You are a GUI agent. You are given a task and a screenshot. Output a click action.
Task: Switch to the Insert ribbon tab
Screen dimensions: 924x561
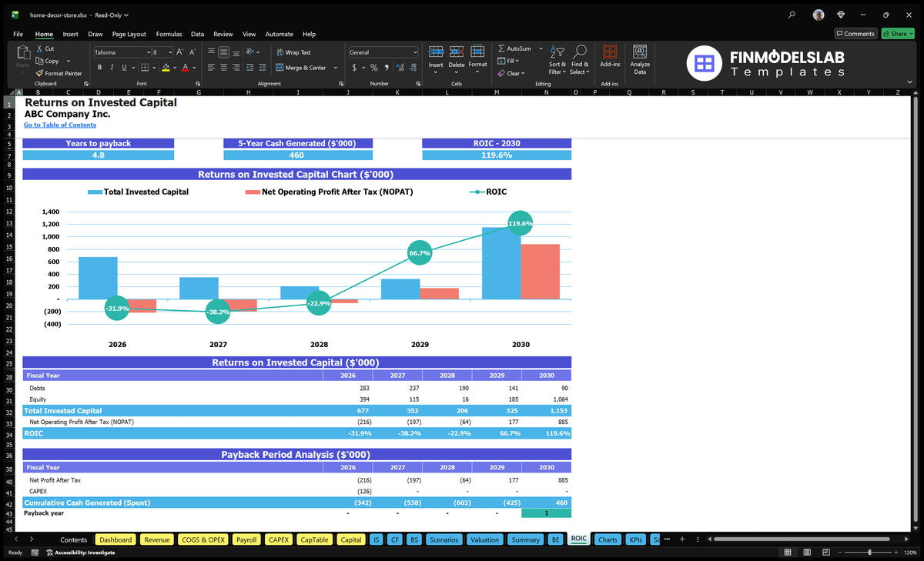click(x=70, y=34)
